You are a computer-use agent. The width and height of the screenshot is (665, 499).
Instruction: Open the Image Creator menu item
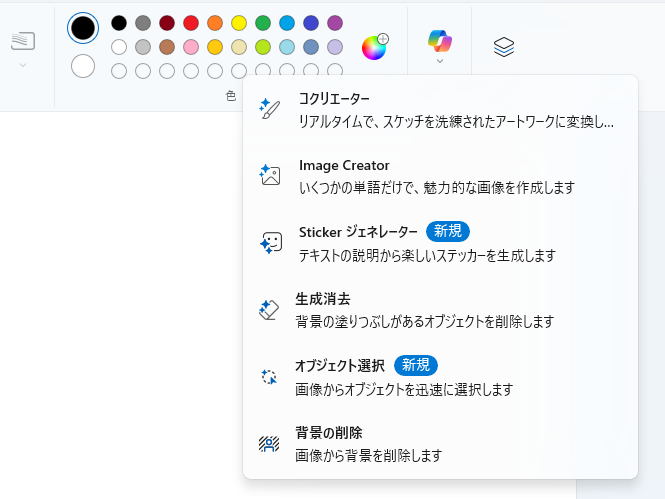coord(440,176)
